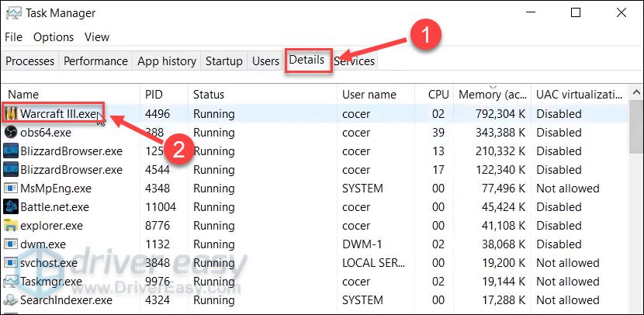Viewport: 644px width, 315px height.
Task: Click the PID value 4324
Action: [158, 300]
